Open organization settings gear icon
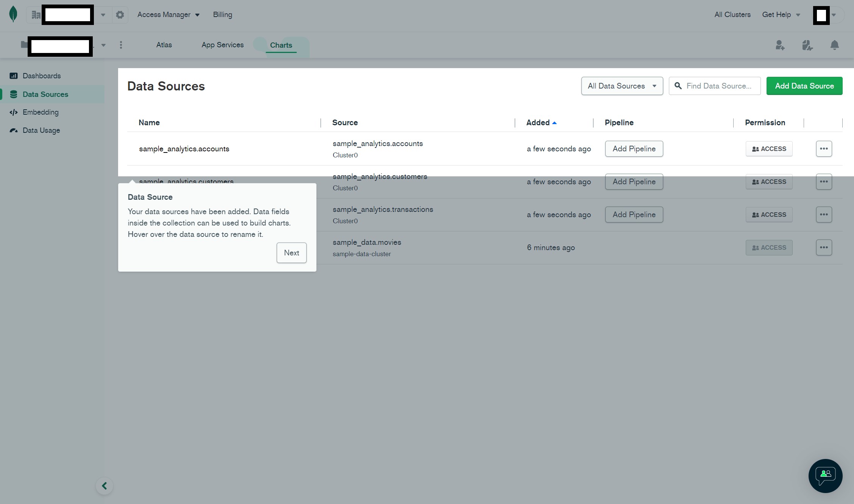 coord(120,15)
